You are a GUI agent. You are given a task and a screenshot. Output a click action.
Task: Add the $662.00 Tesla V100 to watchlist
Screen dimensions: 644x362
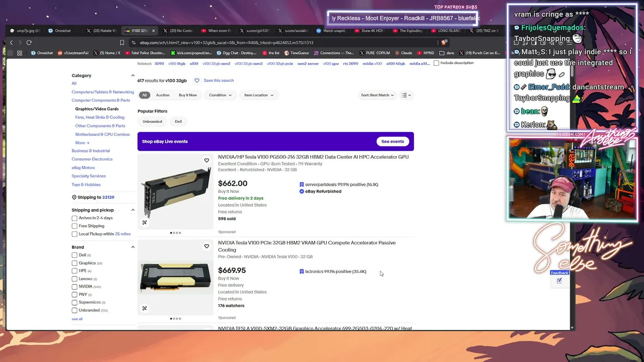(206, 160)
